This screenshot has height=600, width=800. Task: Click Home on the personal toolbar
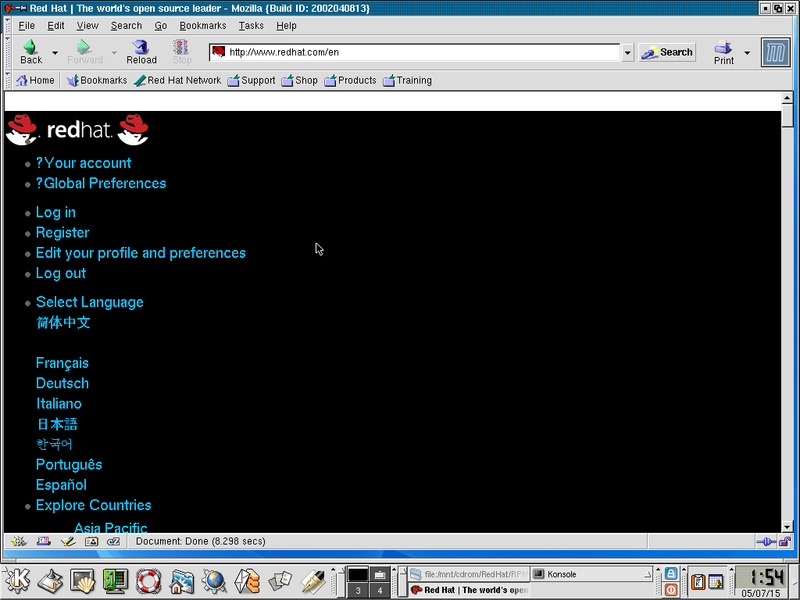coord(35,80)
